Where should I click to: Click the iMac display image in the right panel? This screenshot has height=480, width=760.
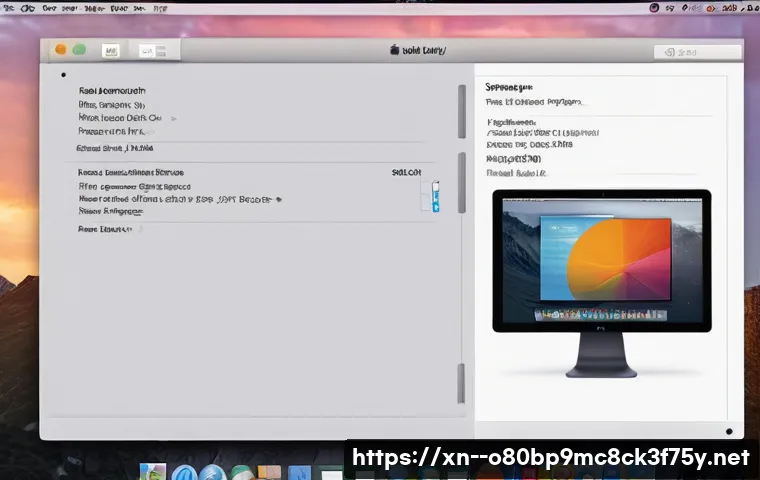601,260
